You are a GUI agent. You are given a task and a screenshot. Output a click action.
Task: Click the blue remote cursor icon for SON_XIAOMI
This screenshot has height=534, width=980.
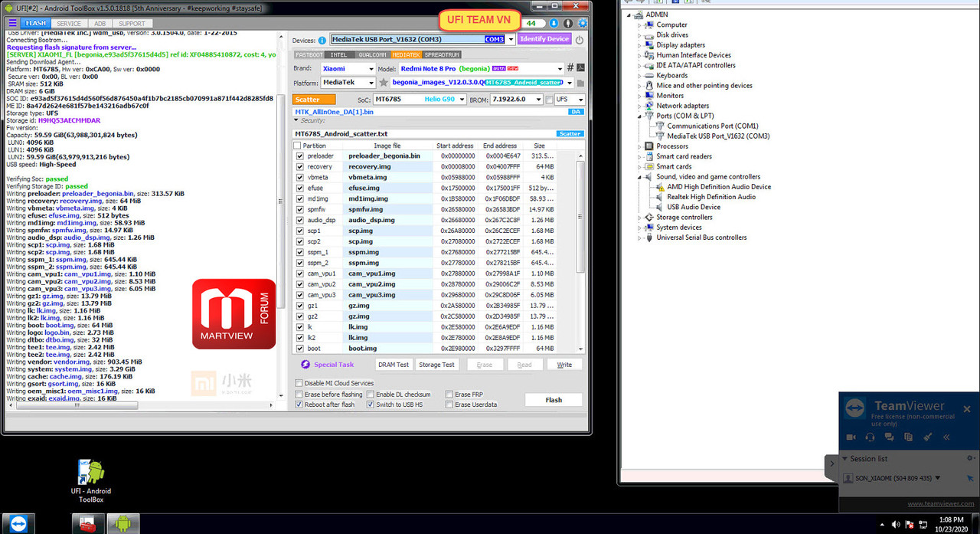coord(970,478)
